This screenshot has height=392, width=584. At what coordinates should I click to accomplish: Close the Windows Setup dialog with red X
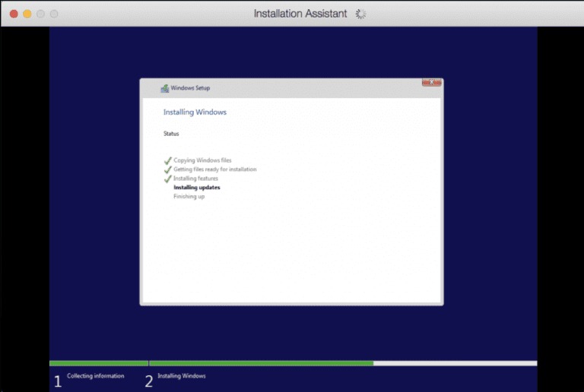point(431,82)
